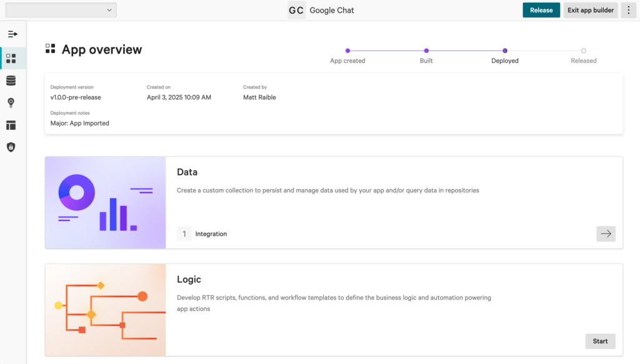Select the Deployed progress step marker

505,51
